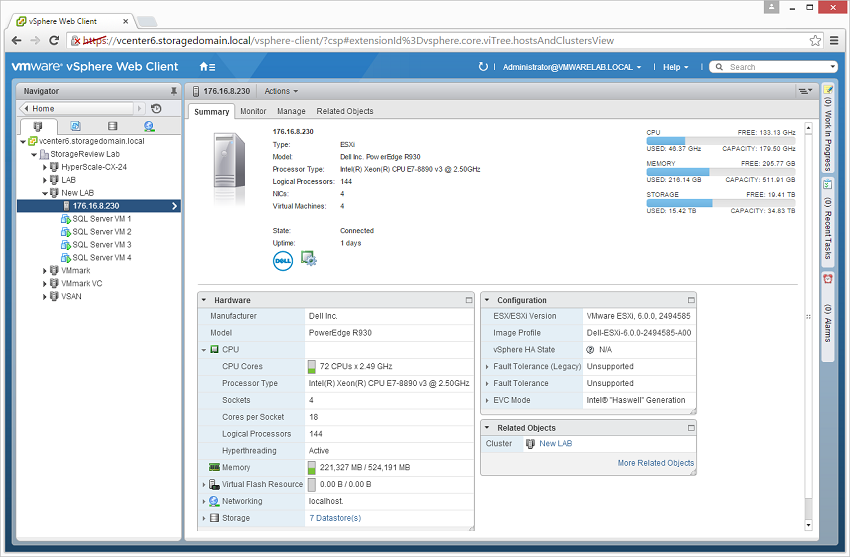Switch to Summary tab

(x=211, y=112)
